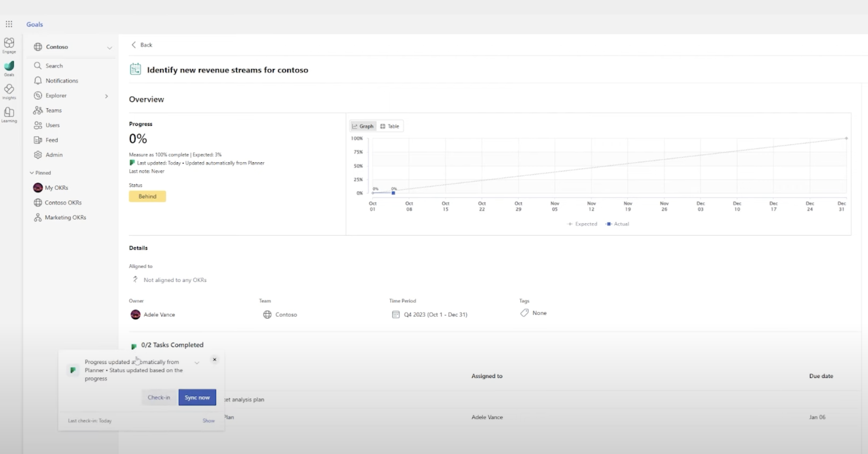This screenshot has height=454, width=868.
Task: Click the Planner icon beside Tasks Completed
Action: [134, 346]
